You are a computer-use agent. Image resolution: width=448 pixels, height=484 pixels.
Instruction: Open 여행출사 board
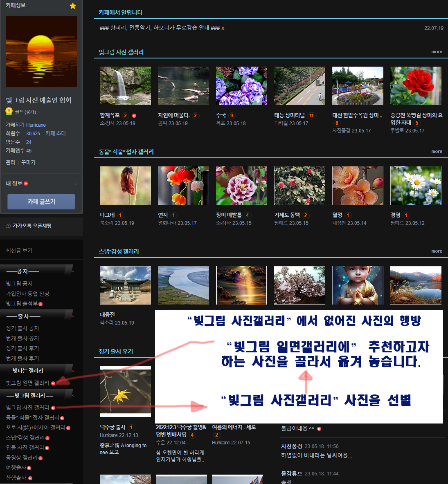[16, 468]
